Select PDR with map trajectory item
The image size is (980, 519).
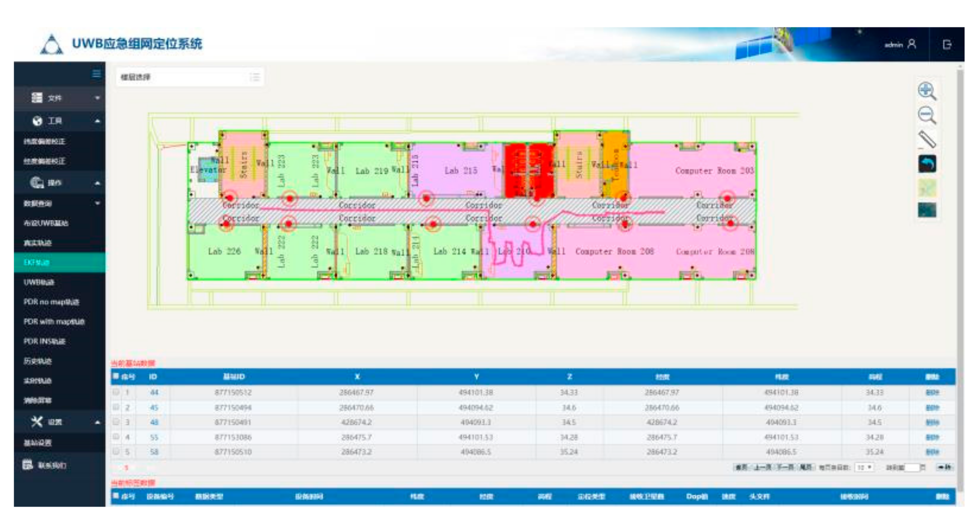54,322
